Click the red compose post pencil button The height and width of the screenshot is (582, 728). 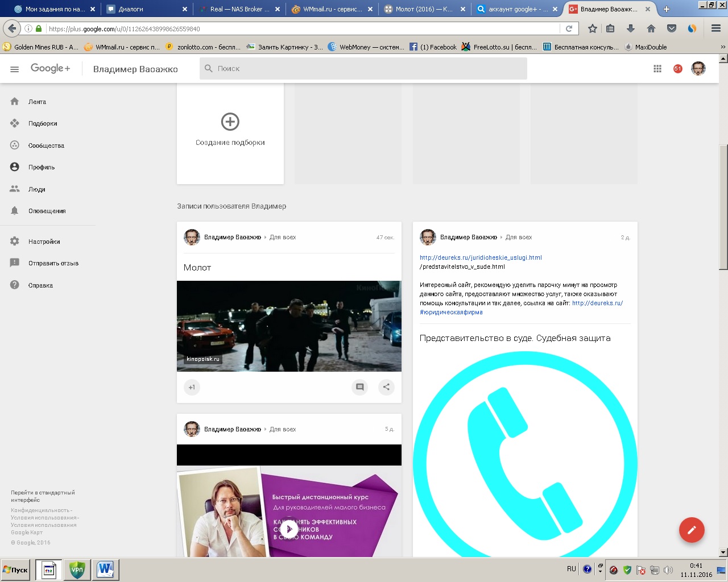pyautogui.click(x=692, y=530)
